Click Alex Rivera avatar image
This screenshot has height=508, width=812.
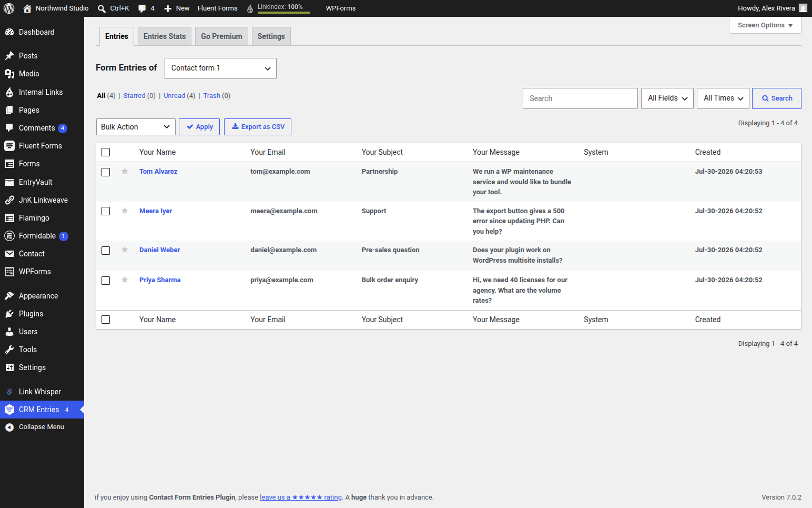(x=803, y=8)
